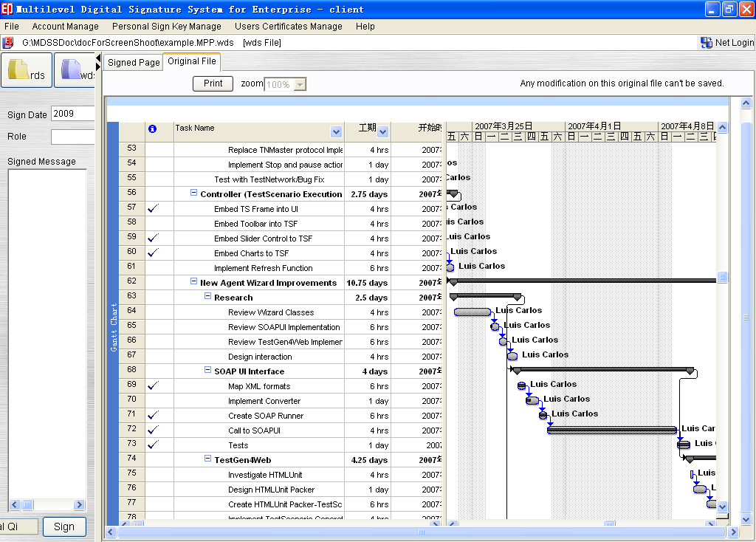
Task: Open the zoom 100% combo box
Action: tap(285, 84)
